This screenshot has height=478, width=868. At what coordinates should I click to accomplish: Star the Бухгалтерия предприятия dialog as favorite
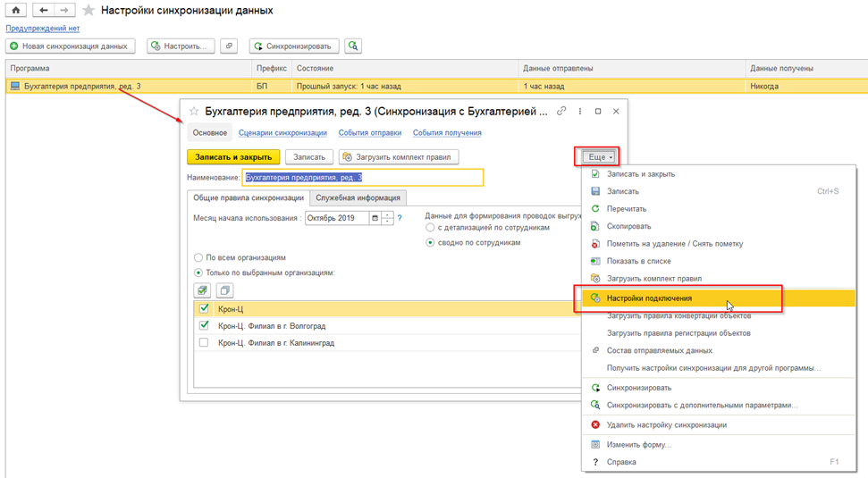(x=194, y=111)
